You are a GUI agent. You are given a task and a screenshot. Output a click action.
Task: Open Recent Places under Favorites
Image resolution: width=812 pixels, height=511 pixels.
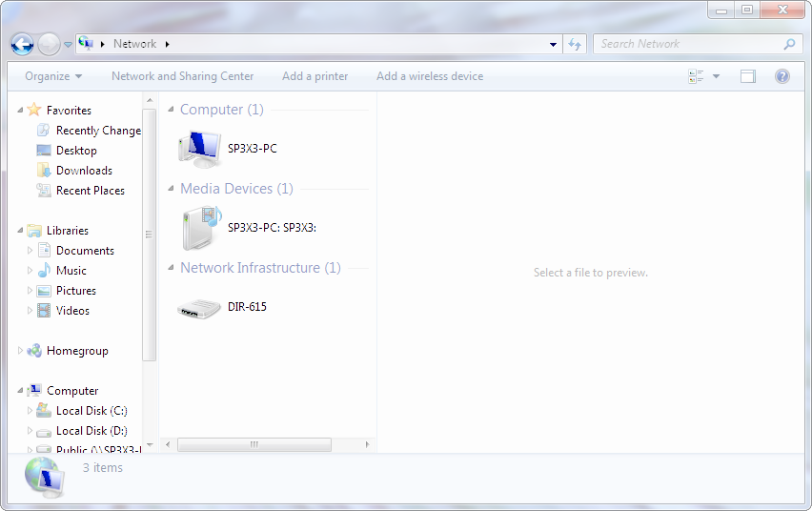click(x=91, y=191)
